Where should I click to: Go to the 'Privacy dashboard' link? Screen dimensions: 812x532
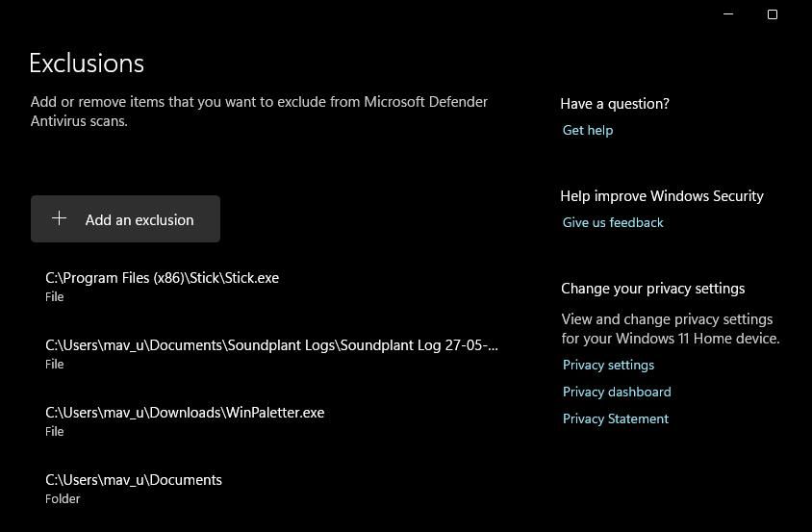[x=617, y=392]
